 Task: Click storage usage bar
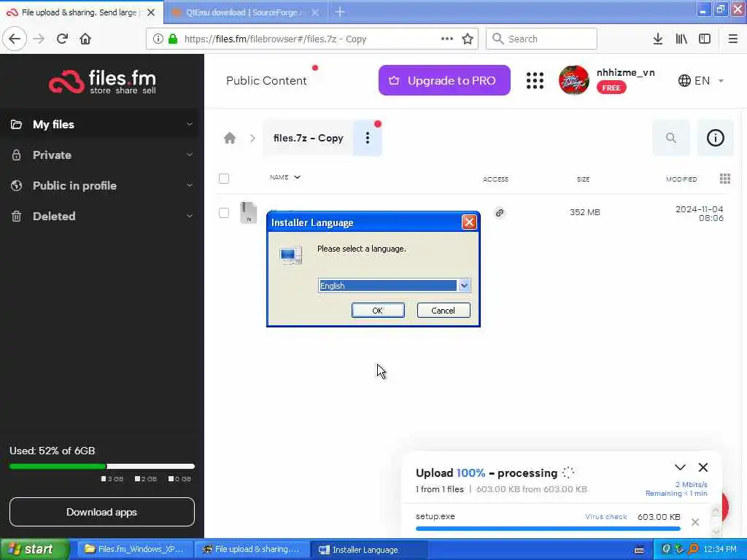click(102, 466)
